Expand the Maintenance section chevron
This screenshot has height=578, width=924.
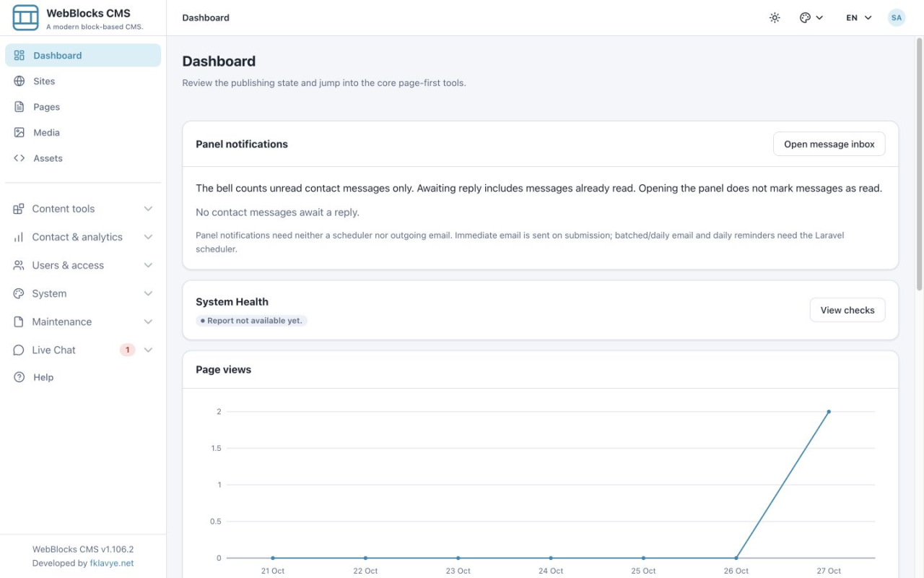point(148,322)
